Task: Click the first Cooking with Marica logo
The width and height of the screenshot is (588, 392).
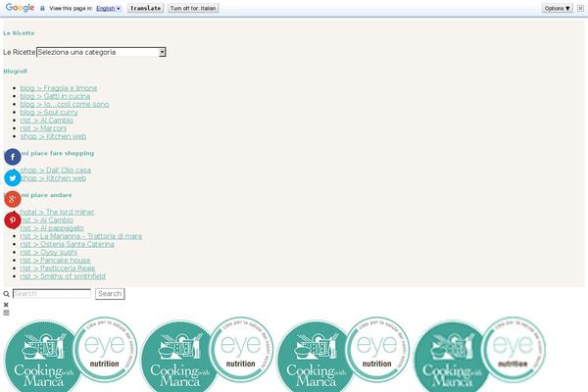Action: 43,357
